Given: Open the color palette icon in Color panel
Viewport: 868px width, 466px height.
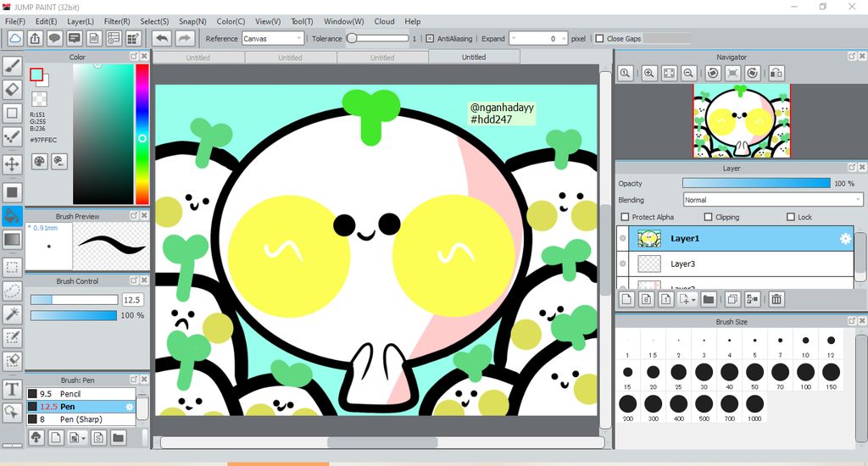Looking at the screenshot, I should (39, 162).
